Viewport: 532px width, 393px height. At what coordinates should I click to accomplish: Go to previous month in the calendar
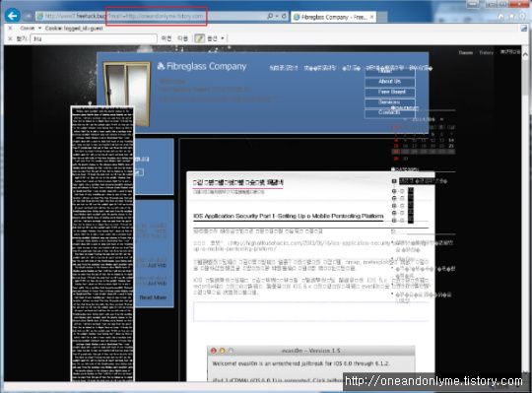click(x=405, y=119)
